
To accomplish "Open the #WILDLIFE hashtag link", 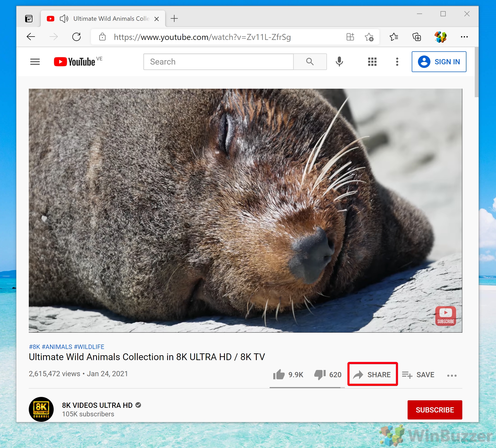I will click(x=89, y=347).
